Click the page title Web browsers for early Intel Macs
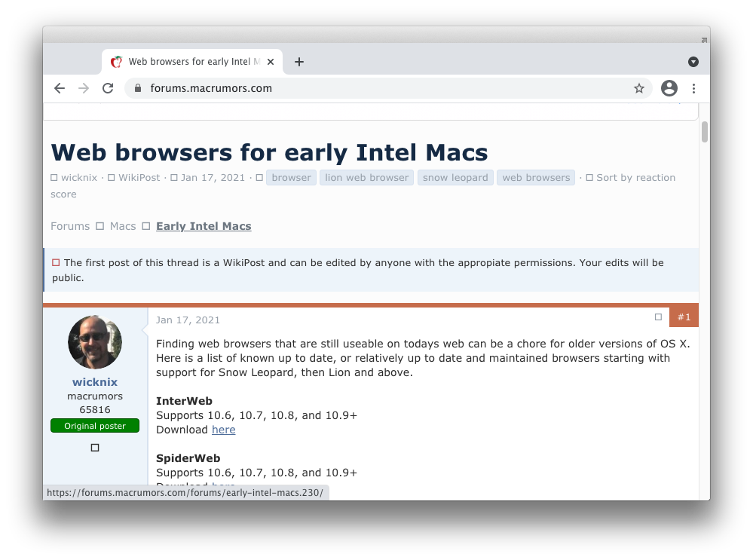Screen dimensions: 753x560 click(x=269, y=153)
